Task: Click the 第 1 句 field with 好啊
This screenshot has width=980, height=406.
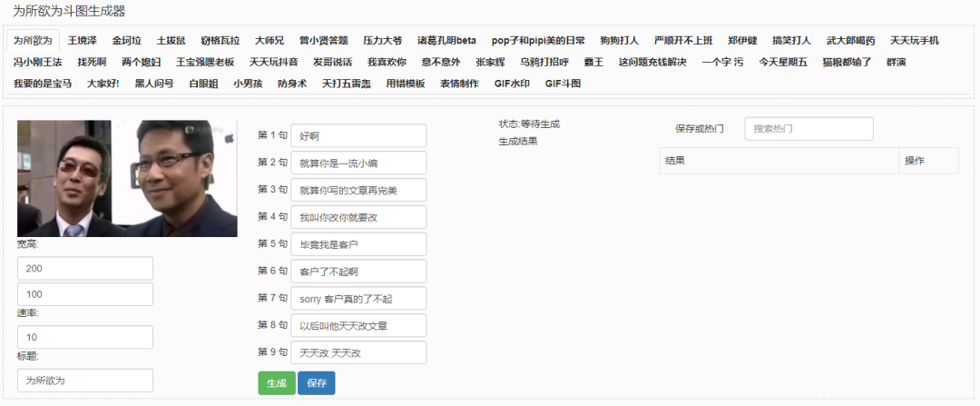Action: pyautogui.click(x=358, y=135)
